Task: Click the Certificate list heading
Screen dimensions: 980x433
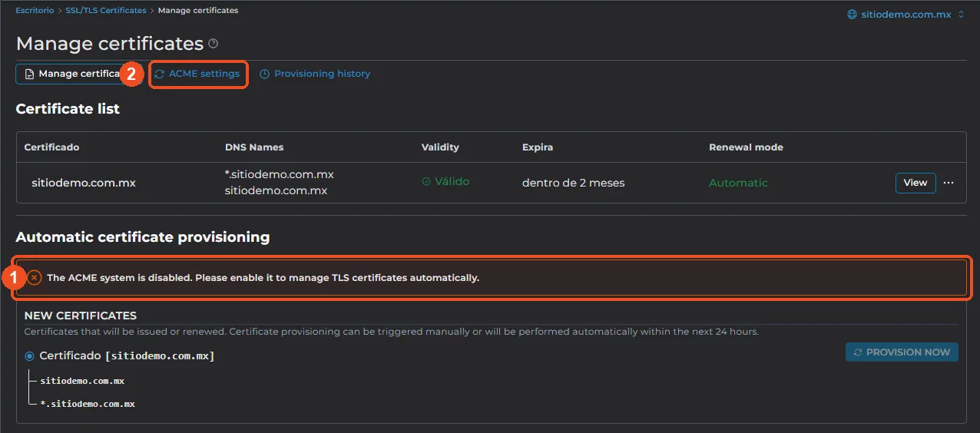Action: (x=68, y=109)
